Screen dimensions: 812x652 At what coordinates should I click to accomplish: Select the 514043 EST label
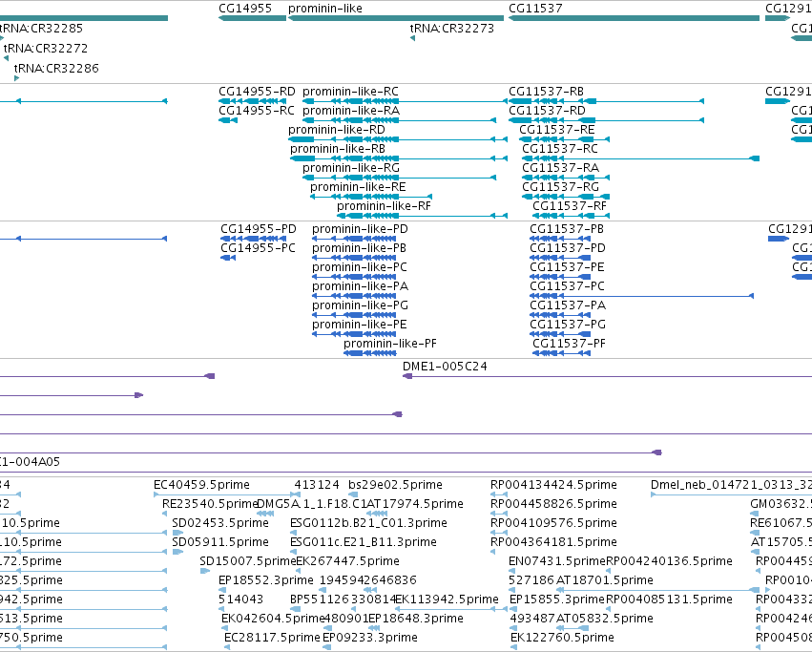tap(240, 600)
